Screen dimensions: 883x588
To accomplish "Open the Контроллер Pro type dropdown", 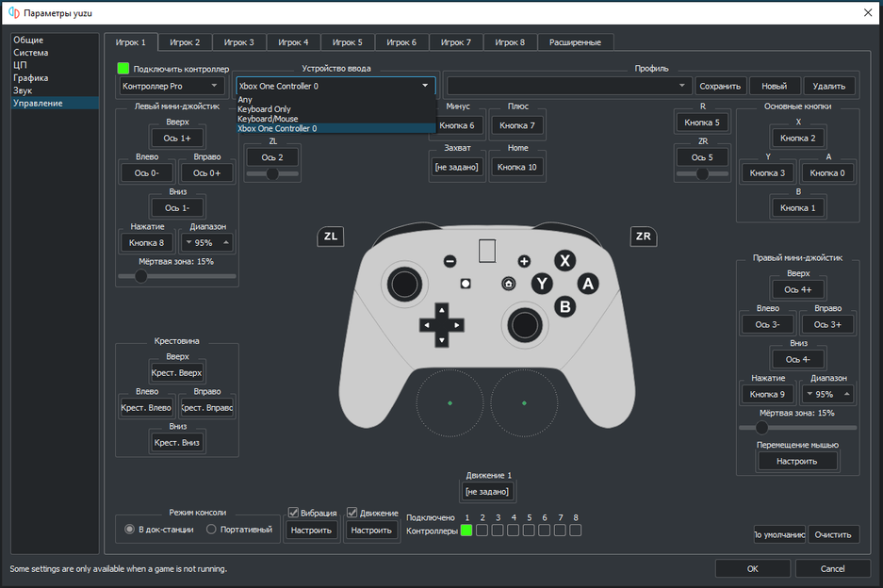I will tap(171, 86).
